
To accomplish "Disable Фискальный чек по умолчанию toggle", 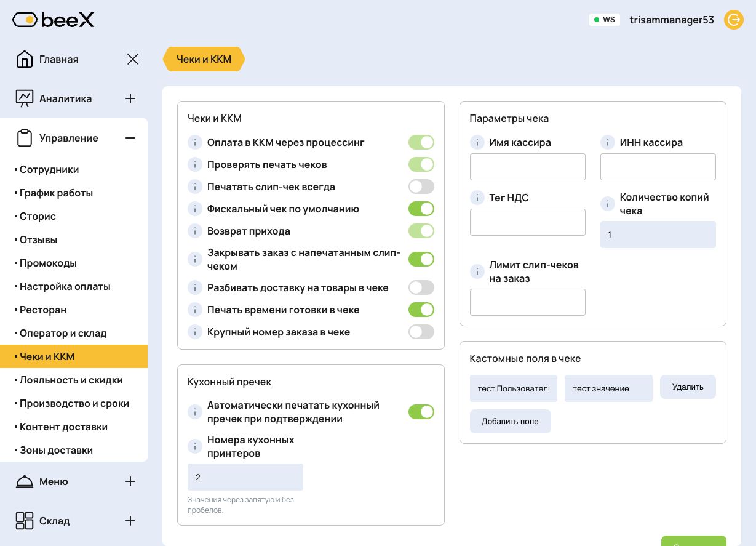I will point(421,209).
